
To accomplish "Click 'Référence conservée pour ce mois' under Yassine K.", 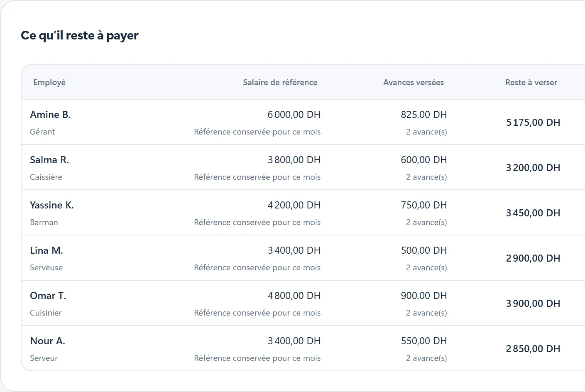I will pos(257,222).
